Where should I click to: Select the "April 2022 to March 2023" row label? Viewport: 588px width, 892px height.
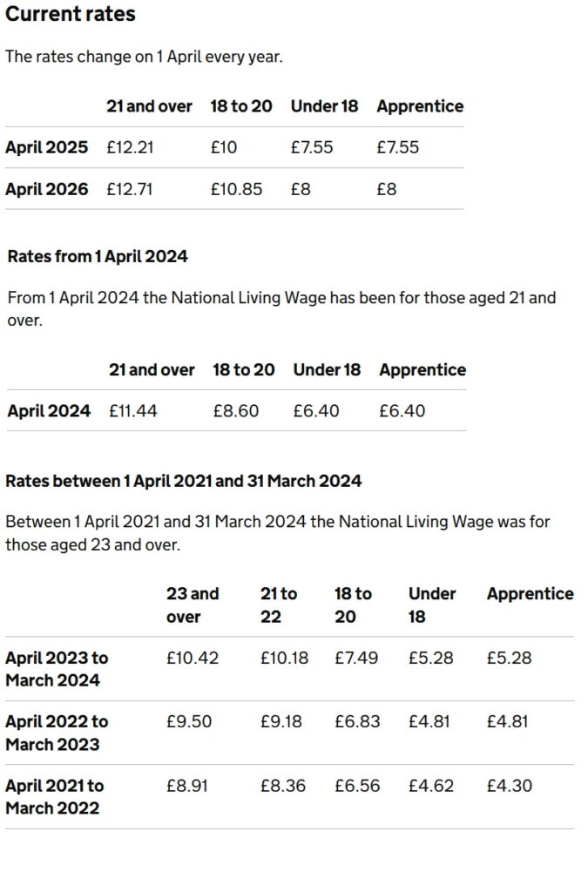57,733
